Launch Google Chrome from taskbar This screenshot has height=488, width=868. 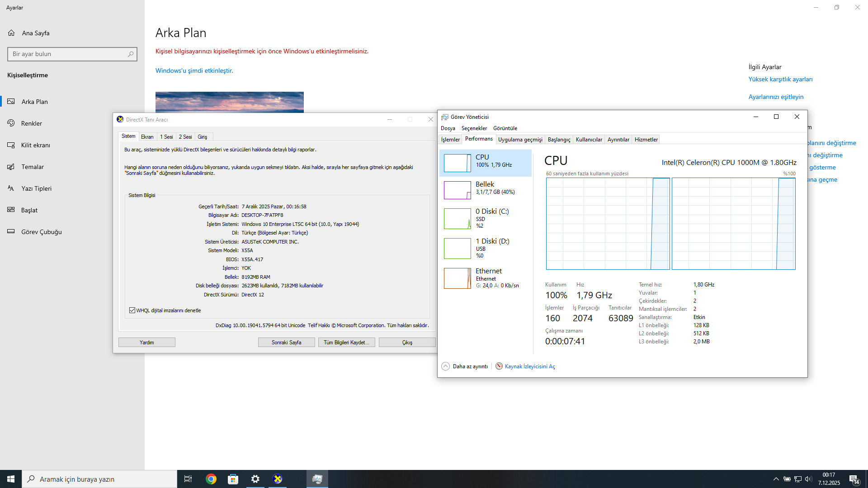pyautogui.click(x=211, y=479)
